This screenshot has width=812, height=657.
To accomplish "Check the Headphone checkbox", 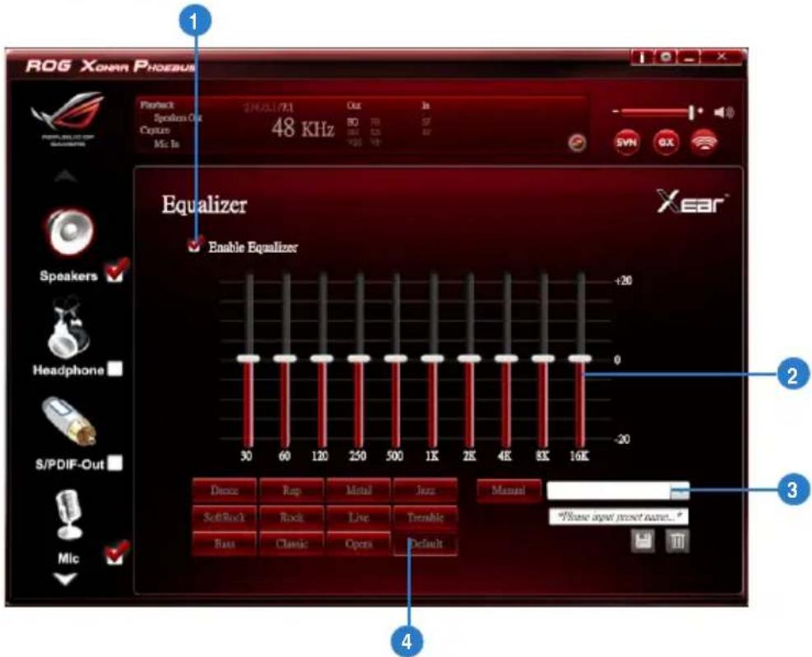I will [115, 369].
